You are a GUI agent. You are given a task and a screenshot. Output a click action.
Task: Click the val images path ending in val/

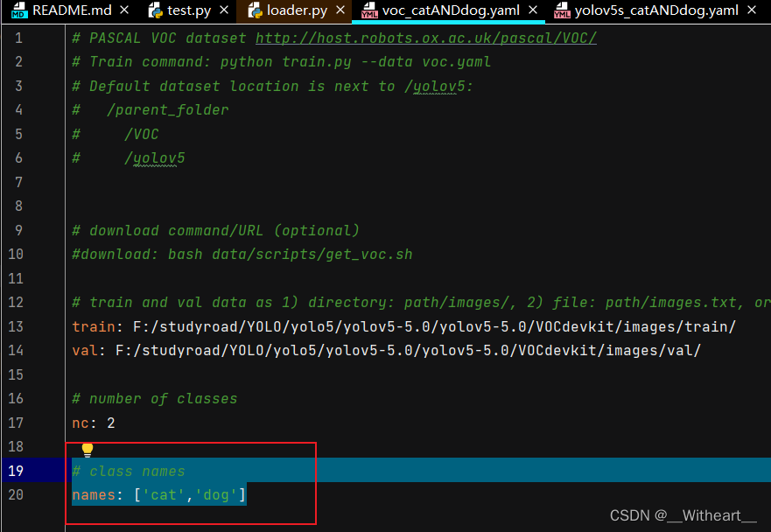pyautogui.click(x=408, y=351)
